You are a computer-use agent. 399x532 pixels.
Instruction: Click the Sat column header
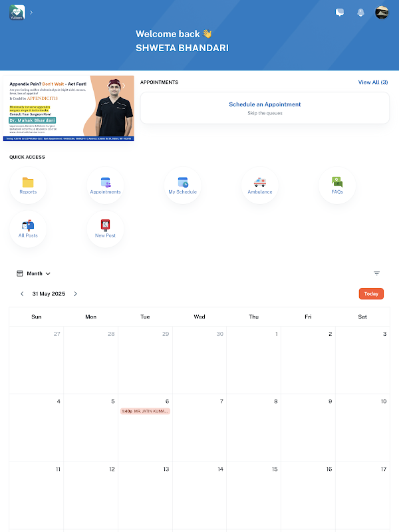tap(362, 317)
